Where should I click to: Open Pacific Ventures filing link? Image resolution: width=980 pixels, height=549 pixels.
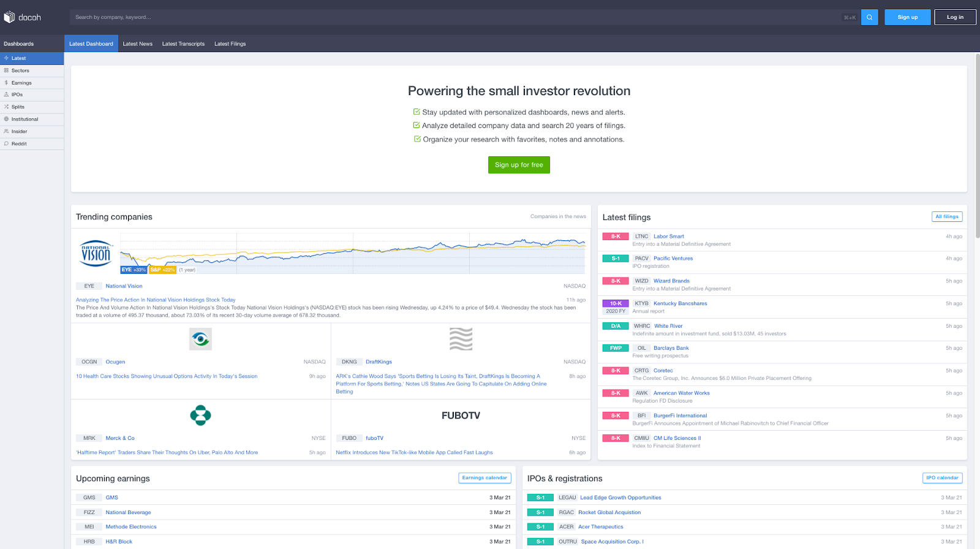[673, 259]
